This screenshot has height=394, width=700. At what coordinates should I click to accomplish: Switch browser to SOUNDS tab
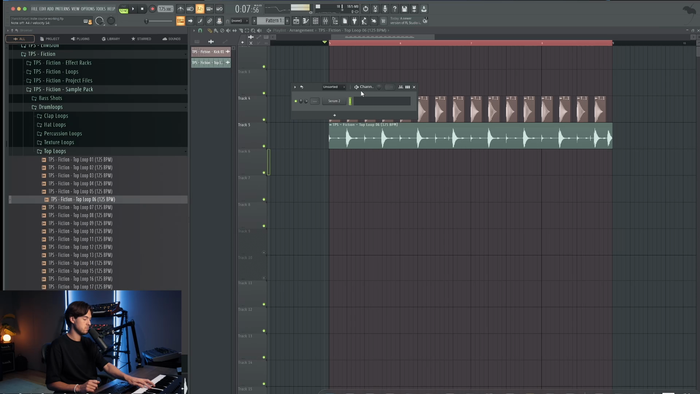pos(171,39)
